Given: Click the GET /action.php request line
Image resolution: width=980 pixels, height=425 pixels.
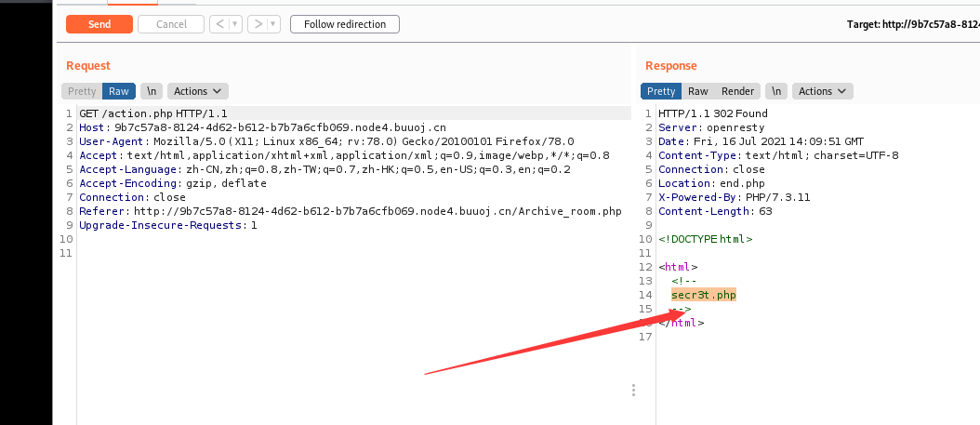Looking at the screenshot, I should coord(153,113).
